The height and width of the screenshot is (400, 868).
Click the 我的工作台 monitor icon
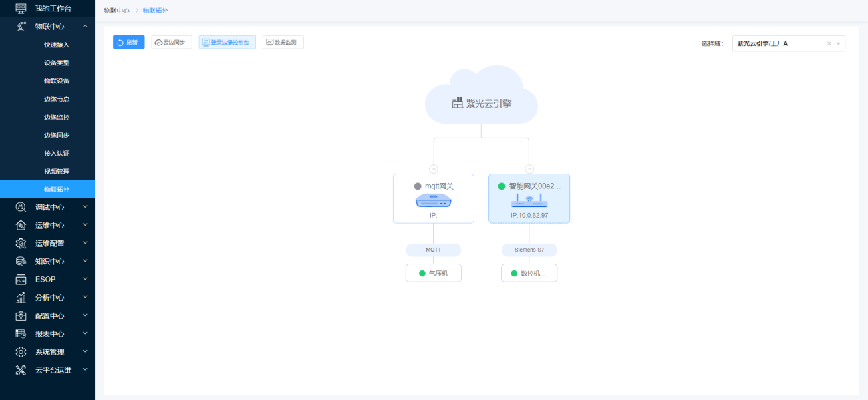[x=21, y=8]
